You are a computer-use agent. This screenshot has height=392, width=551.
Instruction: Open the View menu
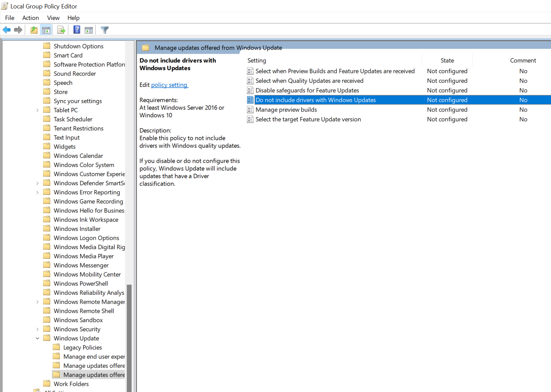(53, 18)
